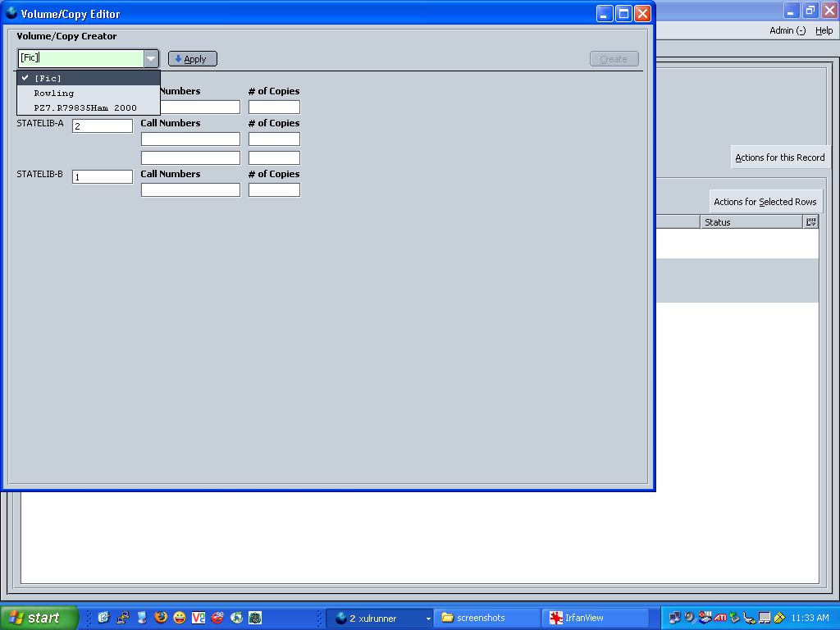Open Actions for this Record menu
The height and width of the screenshot is (630, 840).
pyautogui.click(x=779, y=157)
